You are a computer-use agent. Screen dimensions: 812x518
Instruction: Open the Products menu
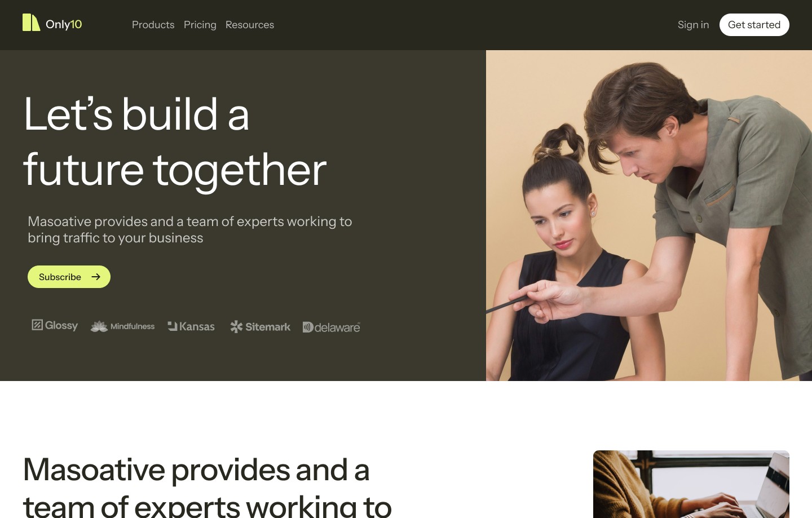point(153,25)
